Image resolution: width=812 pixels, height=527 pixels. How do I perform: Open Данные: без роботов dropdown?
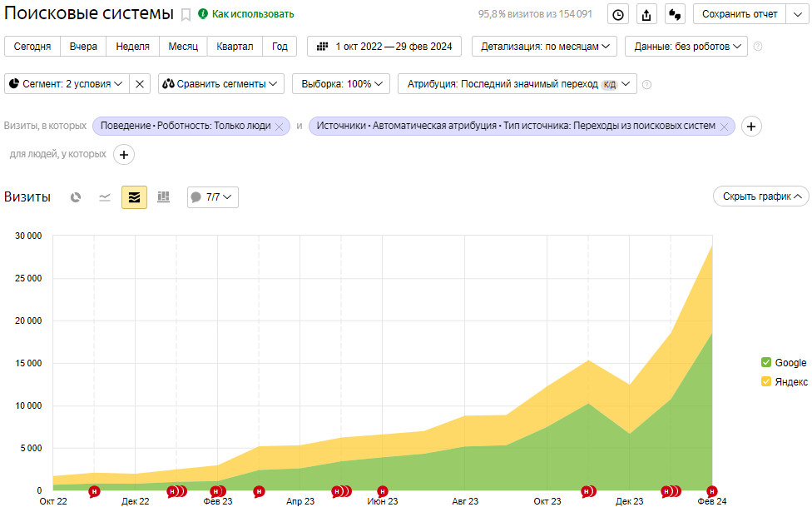686,46
